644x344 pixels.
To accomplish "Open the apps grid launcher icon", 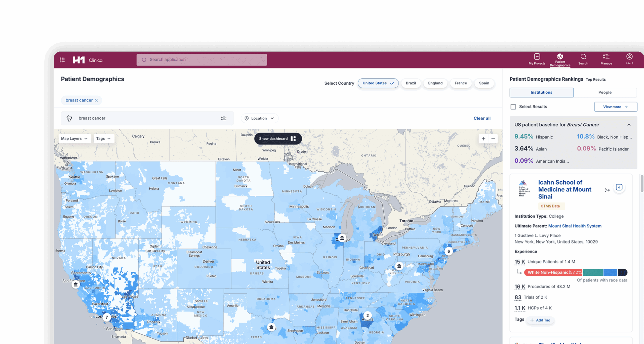I will [62, 60].
